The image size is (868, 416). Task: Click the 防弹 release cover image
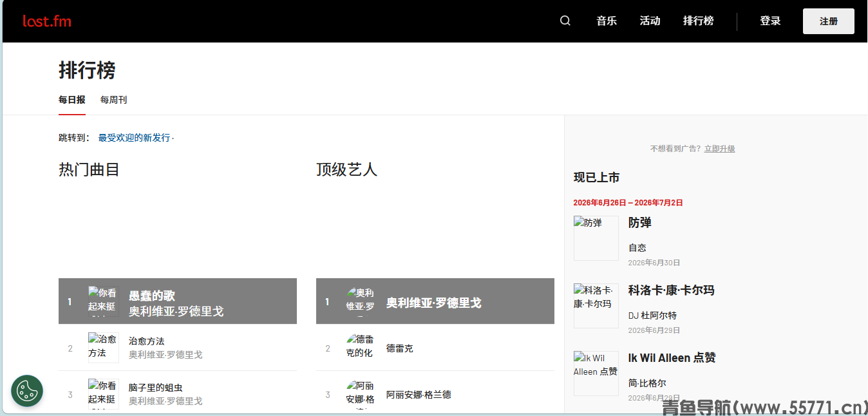tap(596, 238)
